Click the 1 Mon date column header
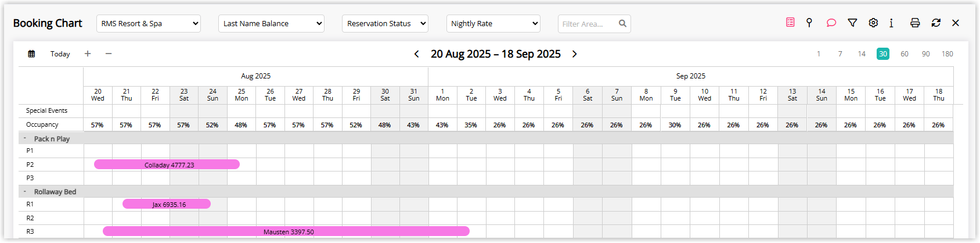 click(x=442, y=95)
